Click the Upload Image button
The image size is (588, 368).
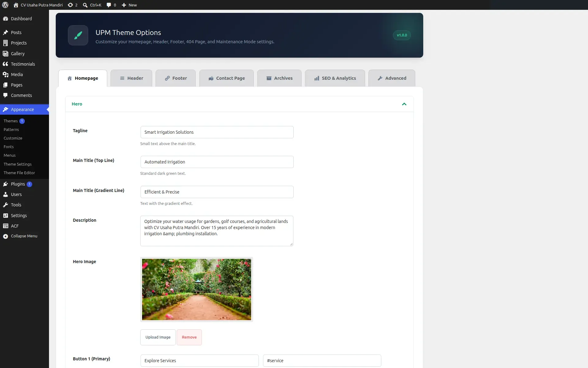coord(158,337)
